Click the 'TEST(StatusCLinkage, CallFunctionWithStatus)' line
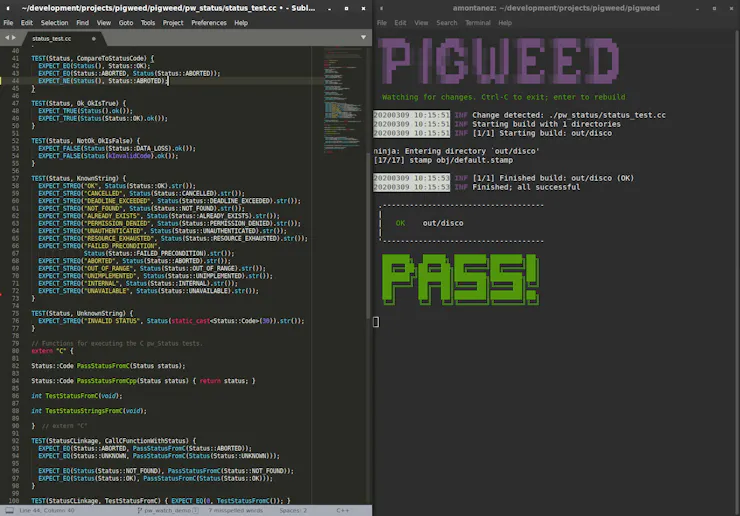The height and width of the screenshot is (516, 740). (114, 441)
